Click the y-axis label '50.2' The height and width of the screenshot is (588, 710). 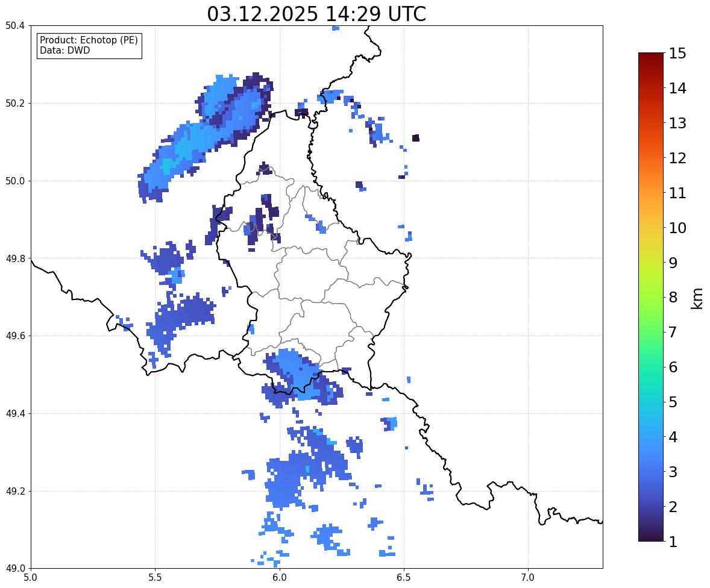coord(15,103)
